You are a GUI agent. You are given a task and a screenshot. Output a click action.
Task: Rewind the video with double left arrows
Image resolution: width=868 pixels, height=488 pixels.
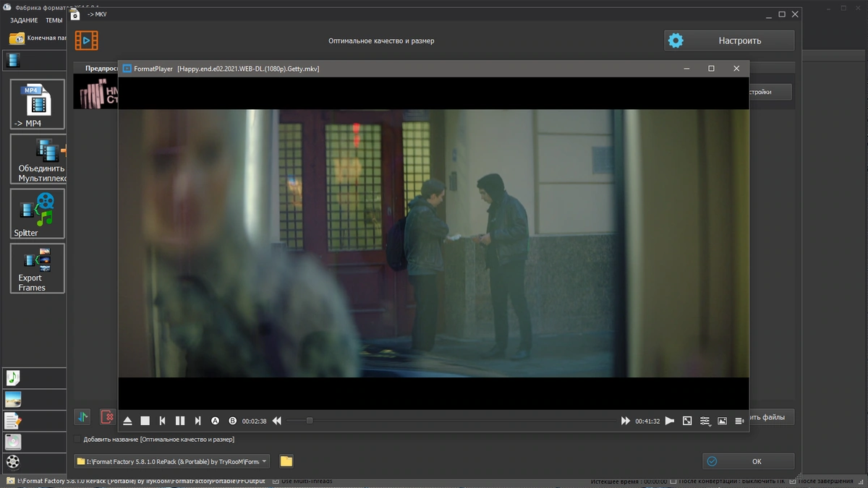[277, 421]
